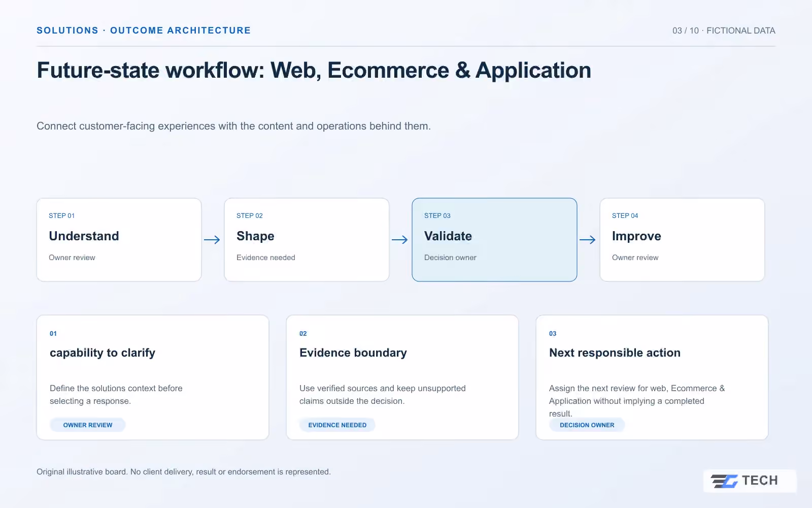This screenshot has height=508, width=812.
Task: Click the EVIDENCE NEEDED tag
Action: point(337,425)
